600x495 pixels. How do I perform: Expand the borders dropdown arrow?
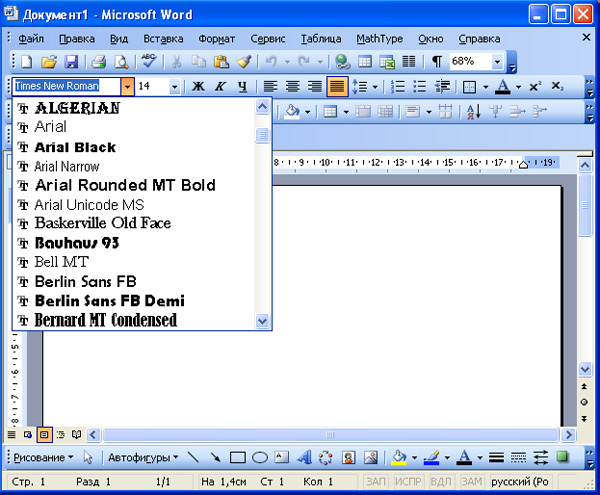tap(486, 87)
